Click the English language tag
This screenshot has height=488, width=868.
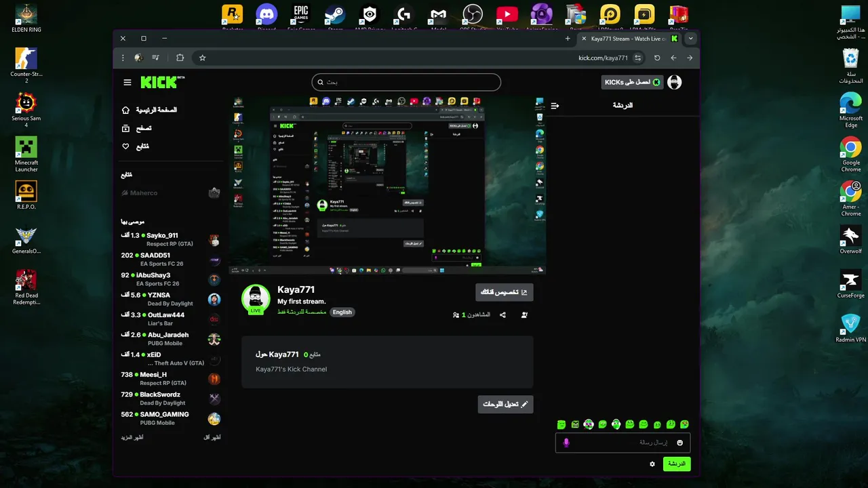(x=342, y=312)
